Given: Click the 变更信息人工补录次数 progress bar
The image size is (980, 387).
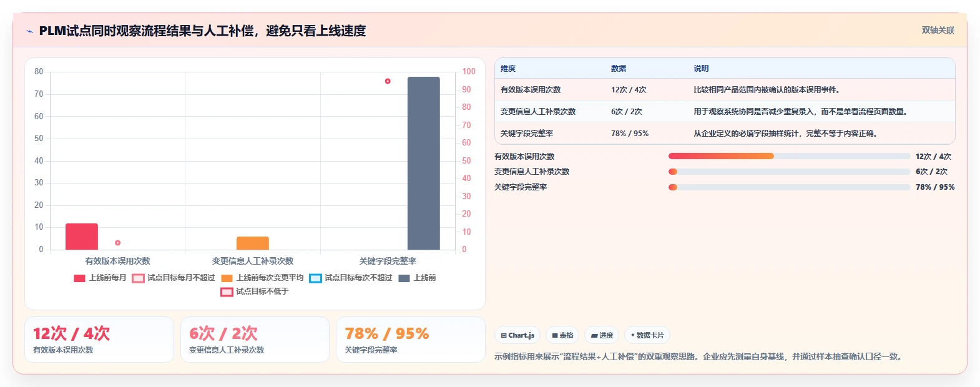Looking at the screenshot, I should 789,172.
